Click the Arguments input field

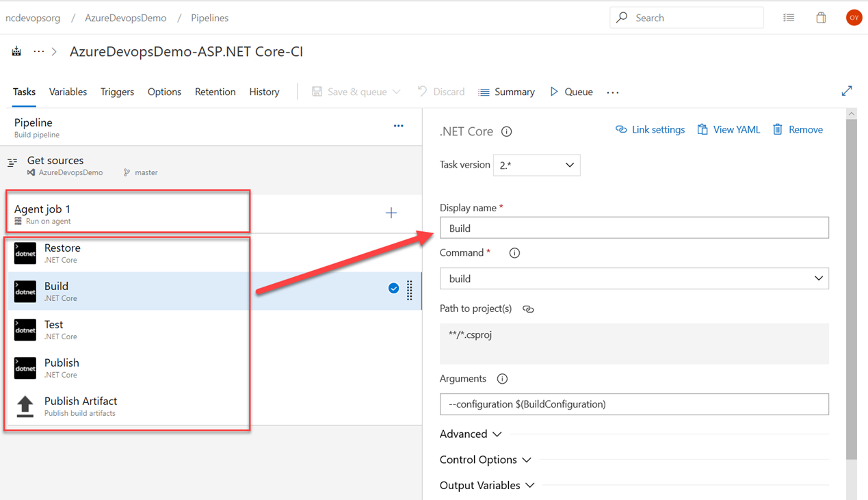pyautogui.click(x=634, y=404)
